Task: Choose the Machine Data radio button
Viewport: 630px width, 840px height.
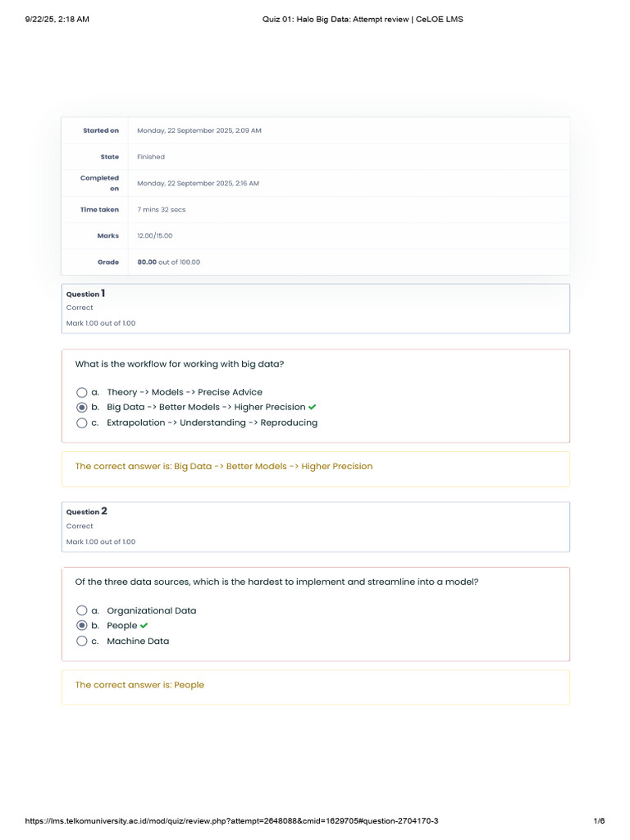Action: (81, 641)
